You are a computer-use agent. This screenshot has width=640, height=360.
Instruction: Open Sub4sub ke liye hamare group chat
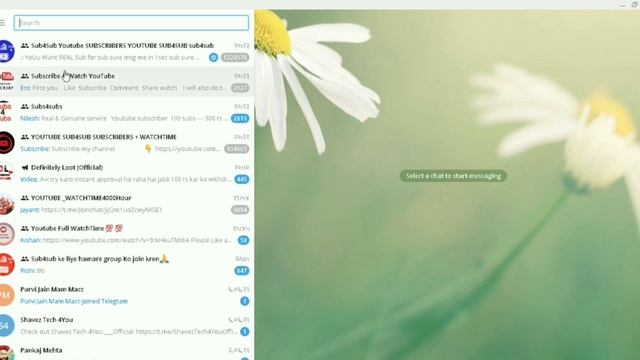(127, 264)
